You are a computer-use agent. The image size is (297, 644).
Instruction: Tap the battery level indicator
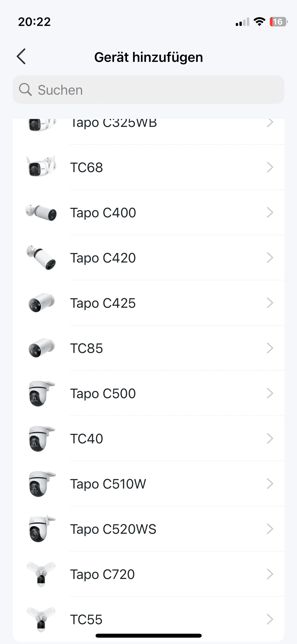click(278, 22)
